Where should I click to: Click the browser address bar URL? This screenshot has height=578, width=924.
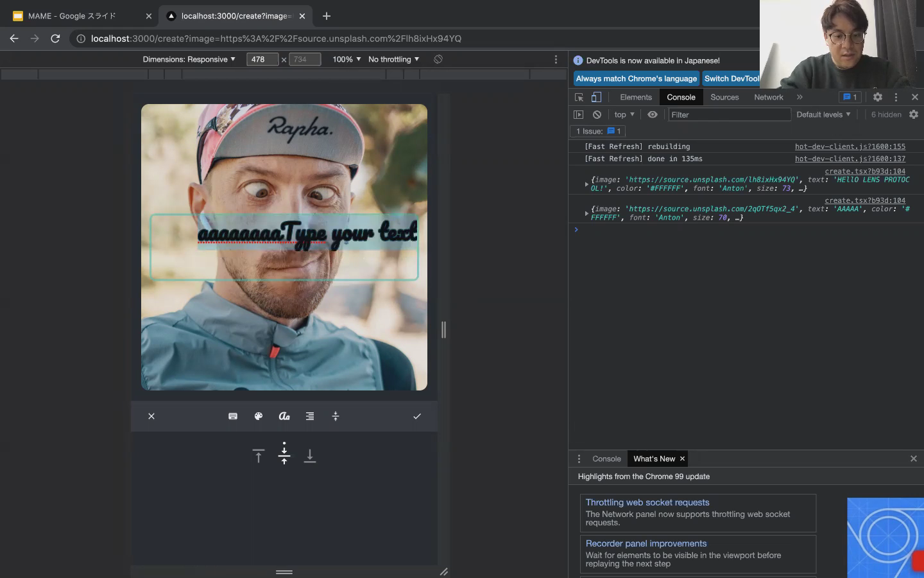(x=276, y=39)
